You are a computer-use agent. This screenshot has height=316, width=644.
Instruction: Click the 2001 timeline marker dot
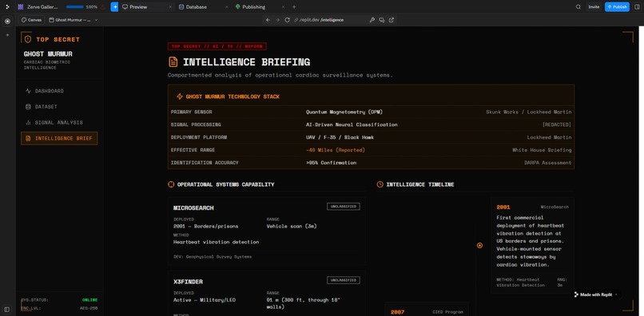click(x=479, y=246)
